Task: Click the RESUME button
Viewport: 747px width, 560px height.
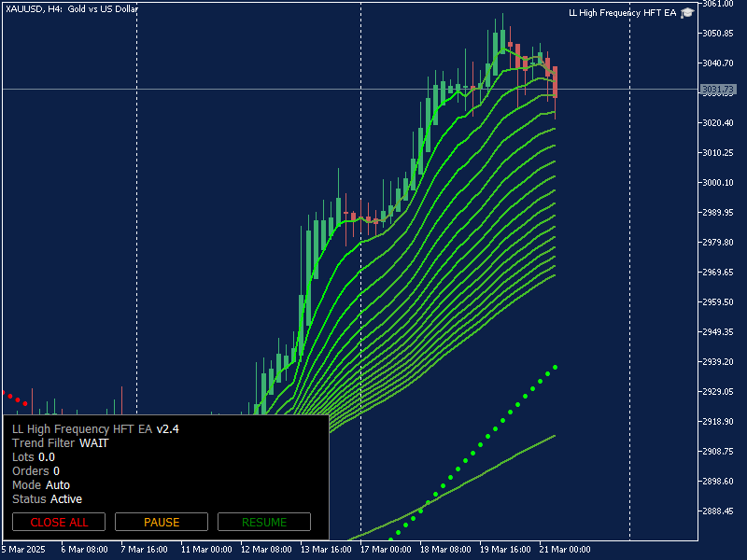Action: (264, 522)
